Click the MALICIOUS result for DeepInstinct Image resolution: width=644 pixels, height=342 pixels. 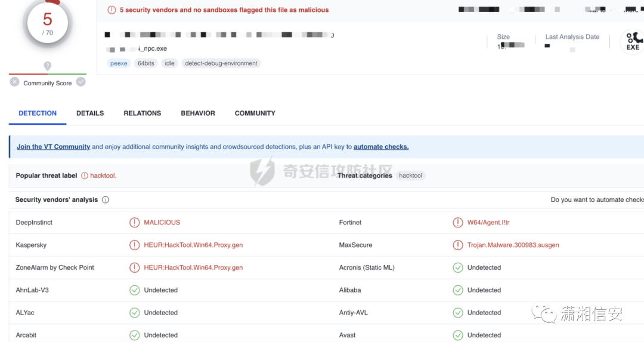coord(162,223)
